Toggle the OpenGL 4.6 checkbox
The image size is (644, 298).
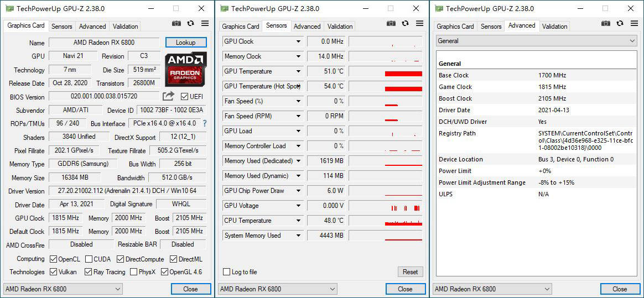(165, 271)
